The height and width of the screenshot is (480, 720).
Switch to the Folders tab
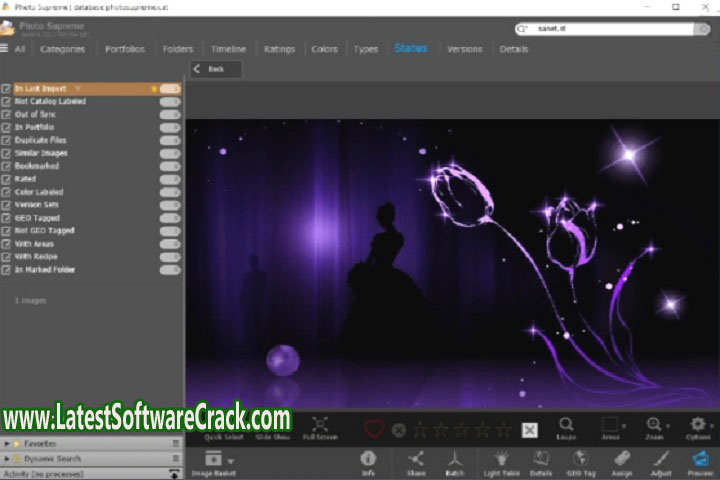pyautogui.click(x=178, y=49)
